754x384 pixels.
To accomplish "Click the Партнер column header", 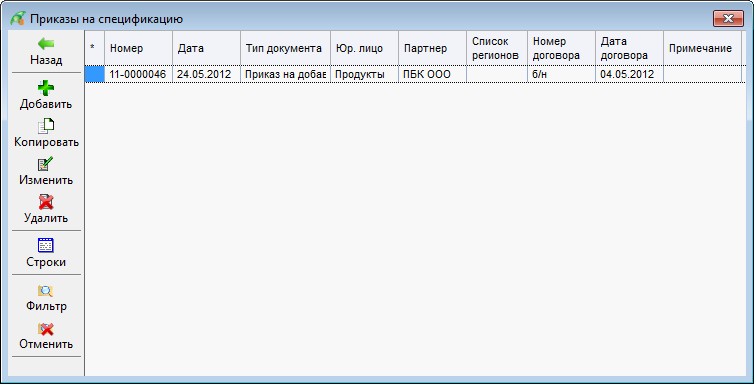I will click(x=432, y=48).
